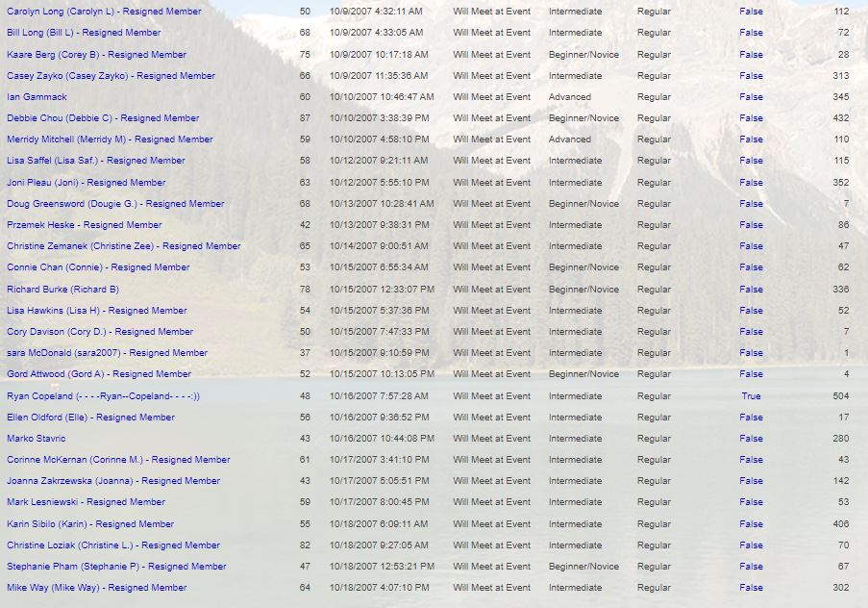Click the timestamp 10/10/2007 10:46:47 AM

382,96
